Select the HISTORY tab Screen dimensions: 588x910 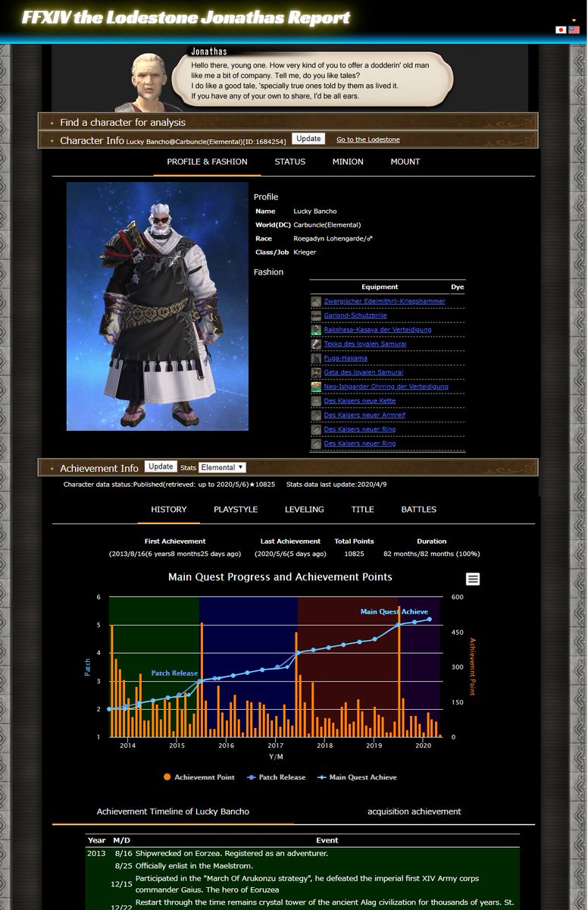pyautogui.click(x=169, y=510)
